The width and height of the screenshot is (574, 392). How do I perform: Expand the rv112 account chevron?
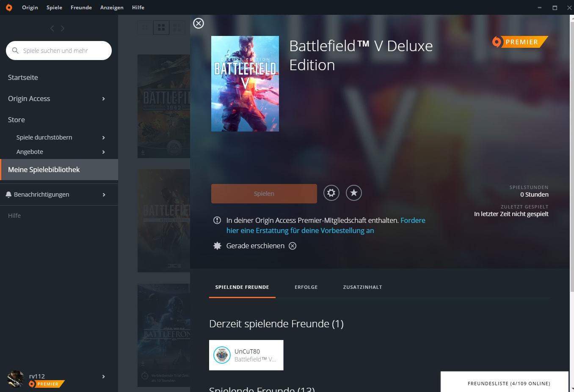pos(104,376)
